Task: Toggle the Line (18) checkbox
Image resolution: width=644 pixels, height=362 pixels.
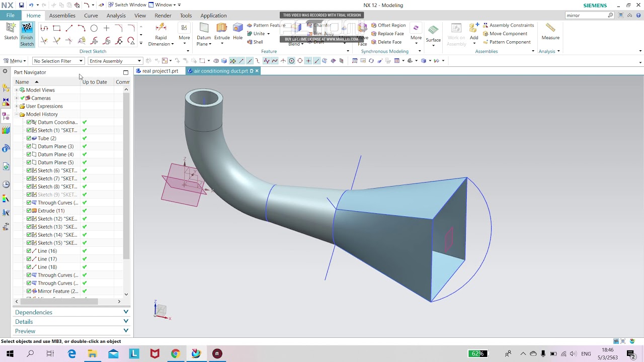Action: [x=29, y=267]
